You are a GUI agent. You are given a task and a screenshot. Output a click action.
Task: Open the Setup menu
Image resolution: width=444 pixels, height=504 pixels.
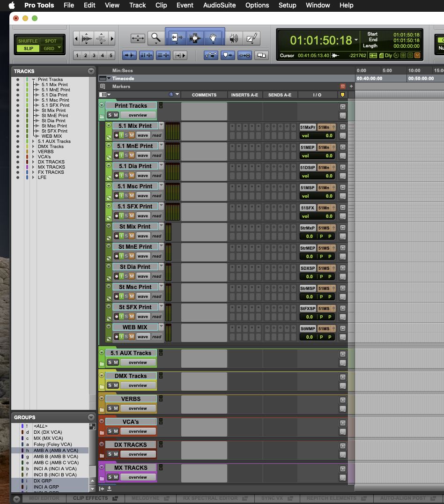click(287, 5)
